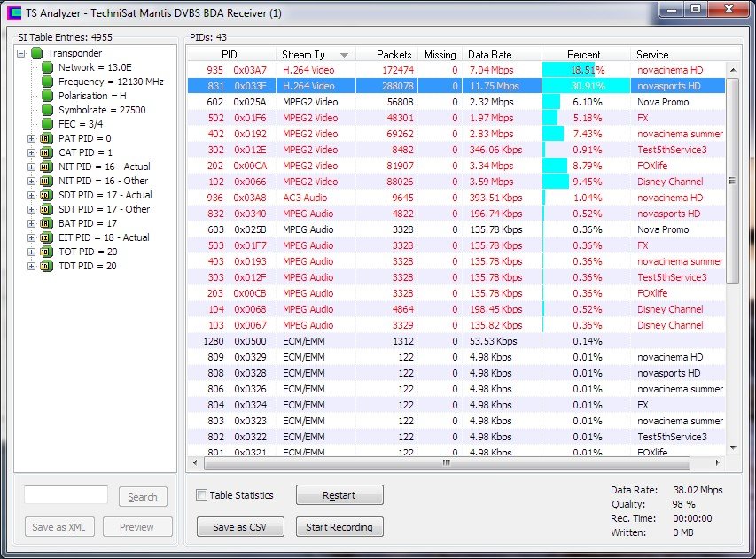The width and height of the screenshot is (756, 559).
Task: Enable the Table Statistics checkbox
Action: [x=202, y=495]
